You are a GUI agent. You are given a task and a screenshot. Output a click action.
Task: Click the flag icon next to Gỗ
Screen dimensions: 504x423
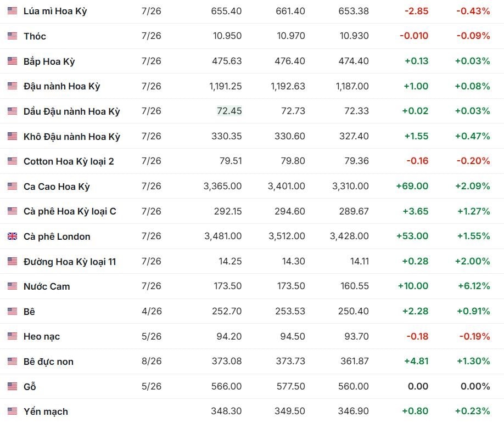tap(12, 387)
